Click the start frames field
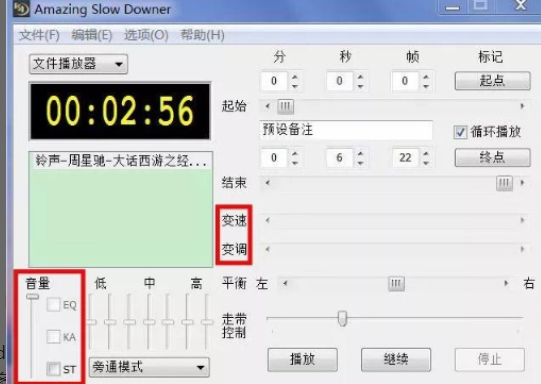Image resolution: width=541 pixels, height=384 pixels. point(405,81)
